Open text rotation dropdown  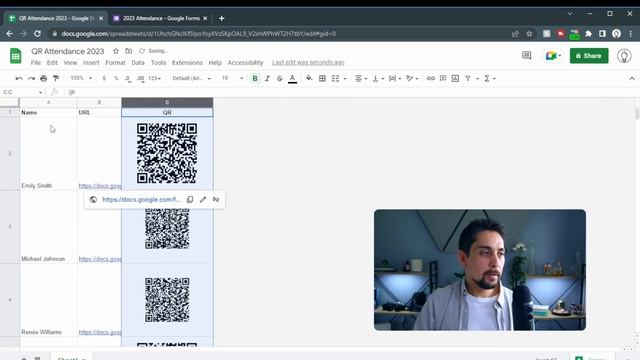(x=412, y=78)
